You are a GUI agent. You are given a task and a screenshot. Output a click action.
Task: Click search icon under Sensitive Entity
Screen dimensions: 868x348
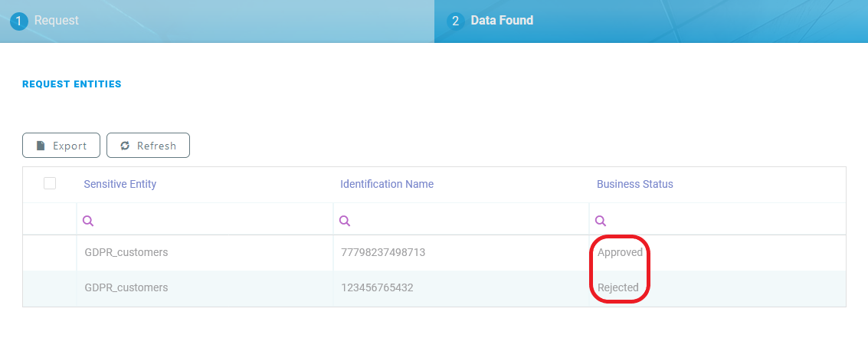pyautogui.click(x=88, y=221)
